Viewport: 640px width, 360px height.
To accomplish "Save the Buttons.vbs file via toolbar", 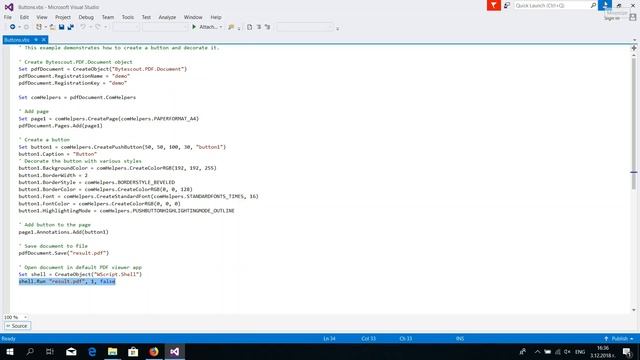I will (61, 27).
